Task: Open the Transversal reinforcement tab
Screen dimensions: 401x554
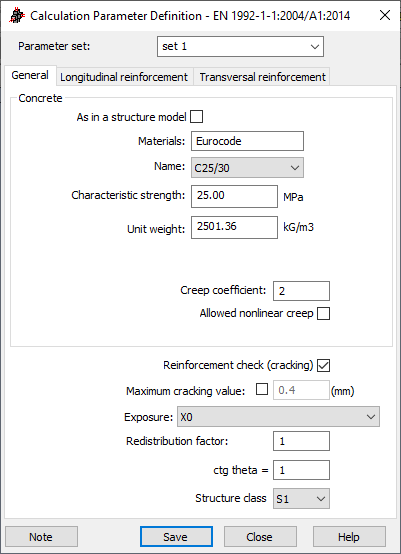Action: point(262,77)
